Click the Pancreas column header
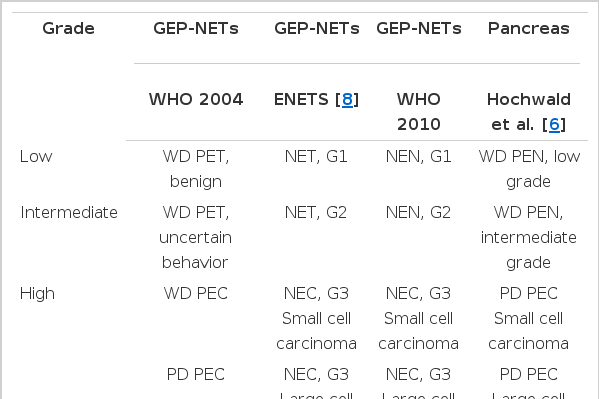Screen dimensions: 599x399 (x=529, y=29)
